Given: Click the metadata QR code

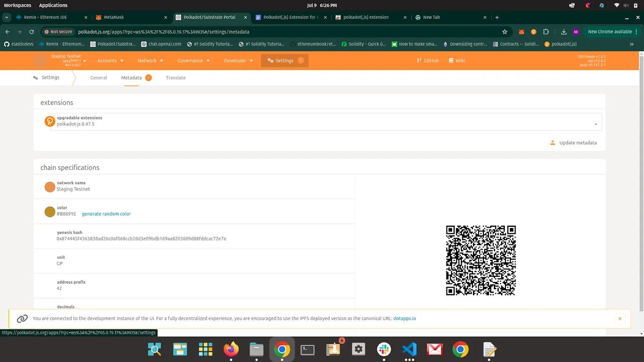Looking at the screenshot, I should point(480,260).
